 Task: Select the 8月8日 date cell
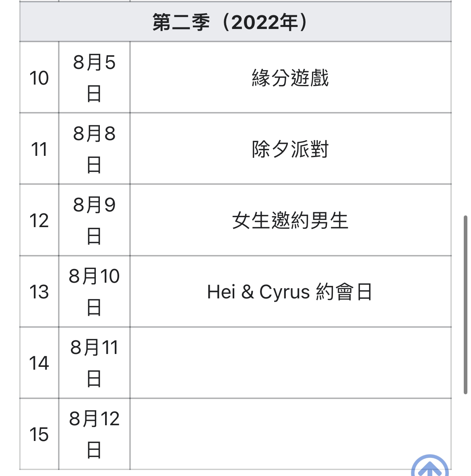(94, 149)
